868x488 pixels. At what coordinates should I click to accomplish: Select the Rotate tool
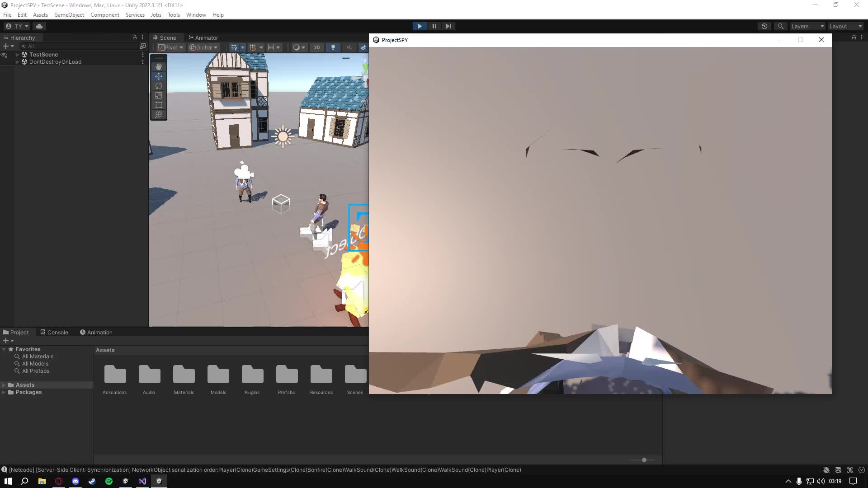pyautogui.click(x=159, y=86)
